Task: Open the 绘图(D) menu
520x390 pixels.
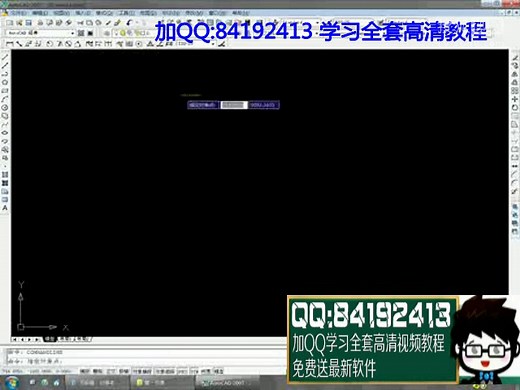Action: tap(148, 13)
